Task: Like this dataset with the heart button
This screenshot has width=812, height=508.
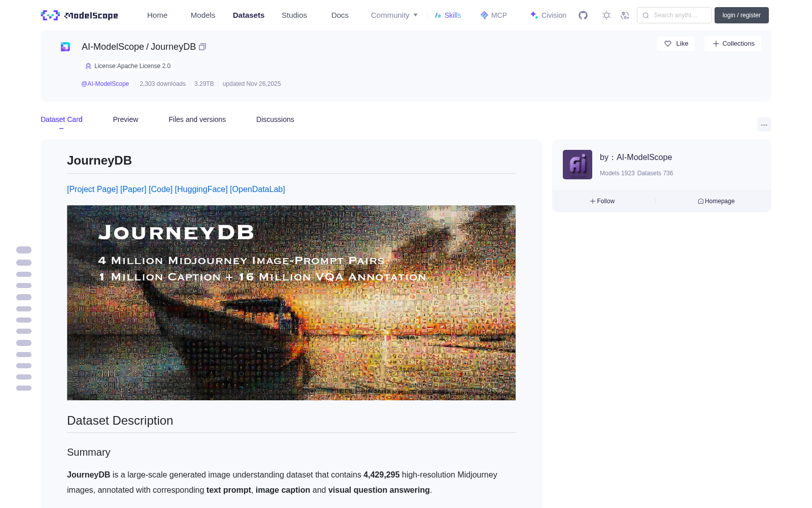Action: [675, 44]
